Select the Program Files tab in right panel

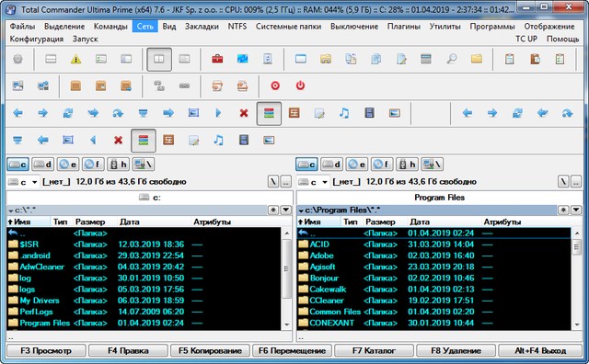point(440,198)
